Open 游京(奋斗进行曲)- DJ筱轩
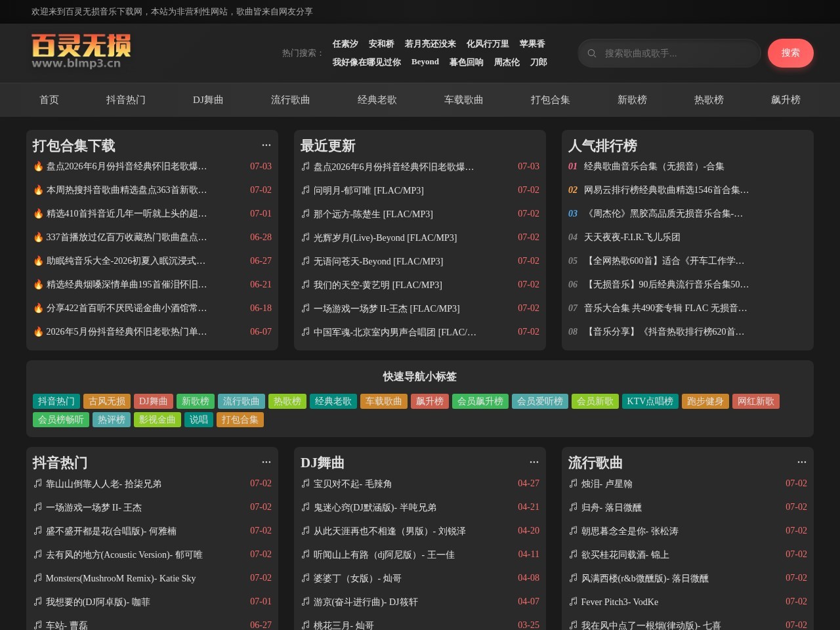Viewport: 840px width, 630px height. pos(366,601)
